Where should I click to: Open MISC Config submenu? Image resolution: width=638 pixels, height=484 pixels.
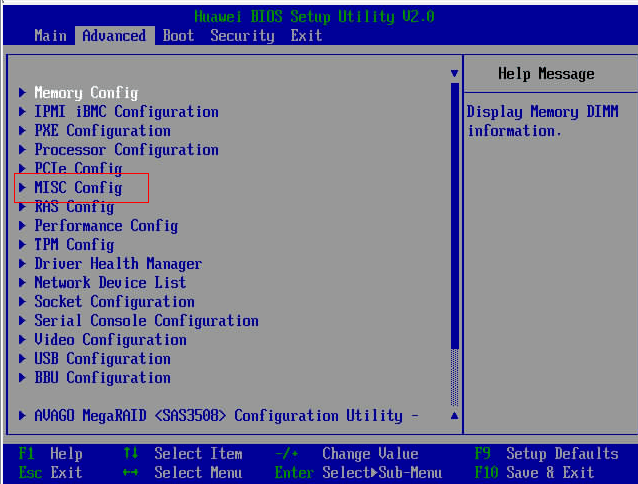coord(78,188)
